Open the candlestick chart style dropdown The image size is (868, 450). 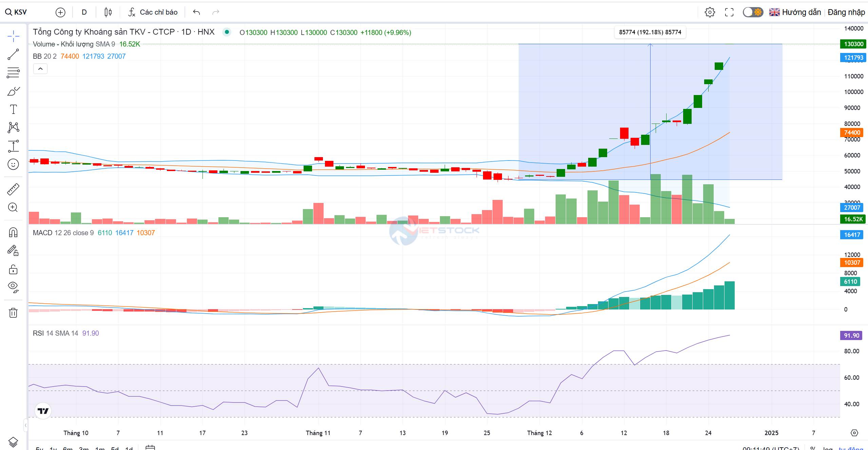tap(108, 12)
